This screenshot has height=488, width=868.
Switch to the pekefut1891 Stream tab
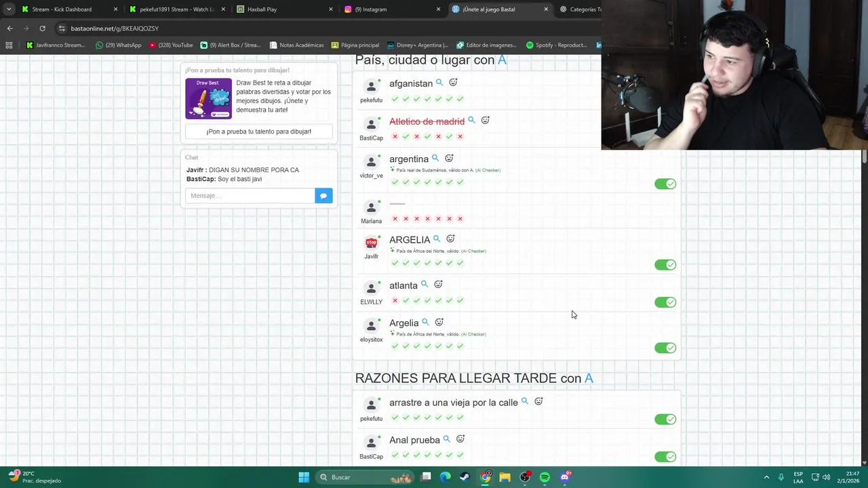tap(177, 9)
